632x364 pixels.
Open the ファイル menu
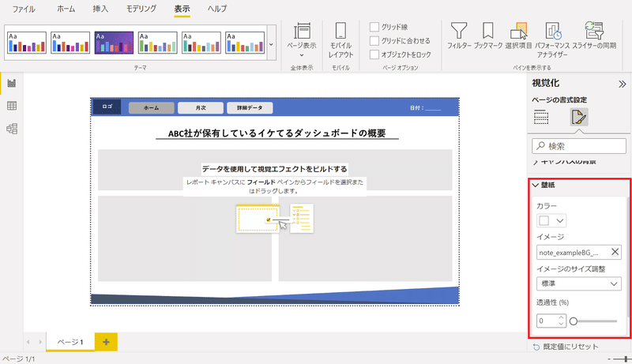24,9
